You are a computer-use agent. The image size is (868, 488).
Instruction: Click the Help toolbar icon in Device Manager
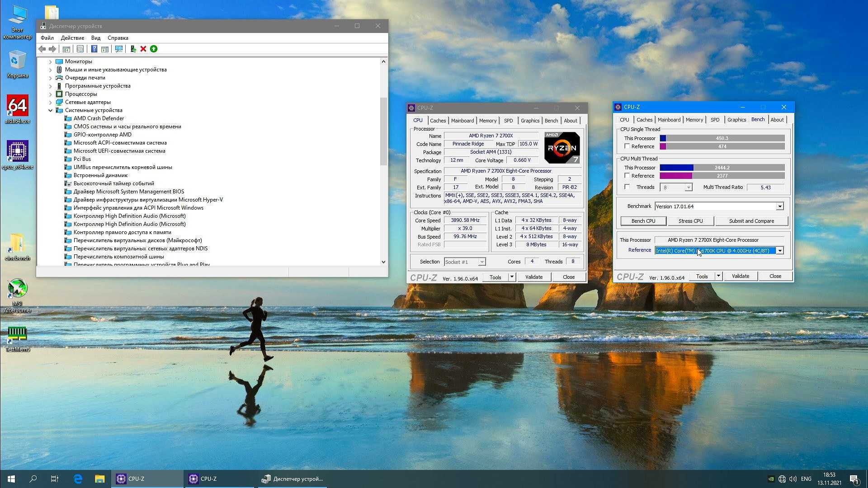[94, 49]
